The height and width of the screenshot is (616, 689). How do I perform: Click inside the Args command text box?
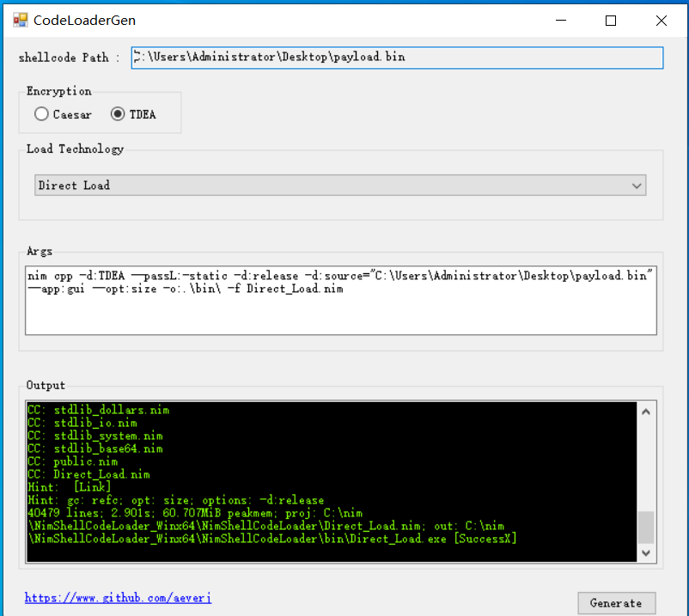coord(340,301)
